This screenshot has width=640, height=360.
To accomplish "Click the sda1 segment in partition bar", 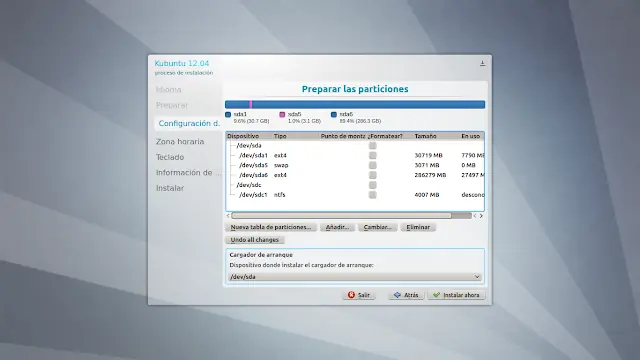I will pyautogui.click(x=237, y=104).
